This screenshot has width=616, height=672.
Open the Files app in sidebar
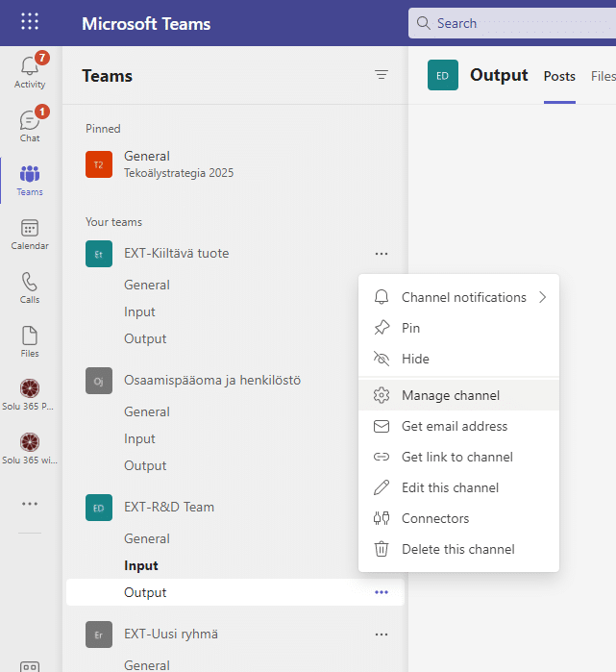click(30, 342)
